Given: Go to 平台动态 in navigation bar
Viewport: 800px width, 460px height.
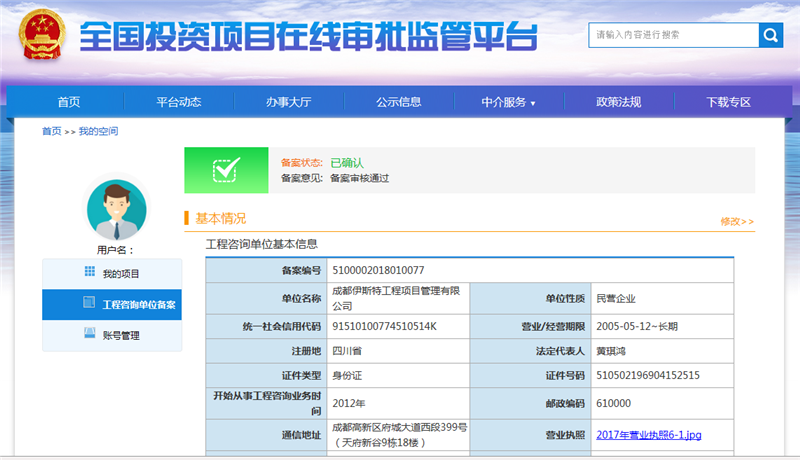Looking at the screenshot, I should pos(179,102).
